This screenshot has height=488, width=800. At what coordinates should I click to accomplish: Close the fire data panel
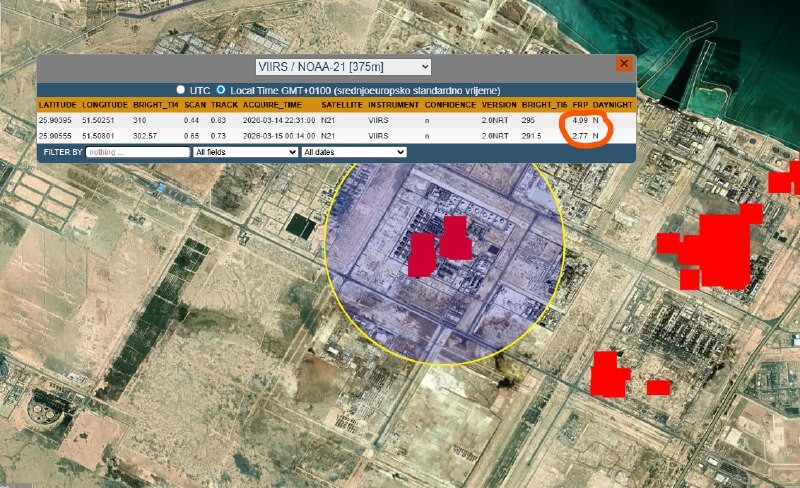(x=624, y=63)
